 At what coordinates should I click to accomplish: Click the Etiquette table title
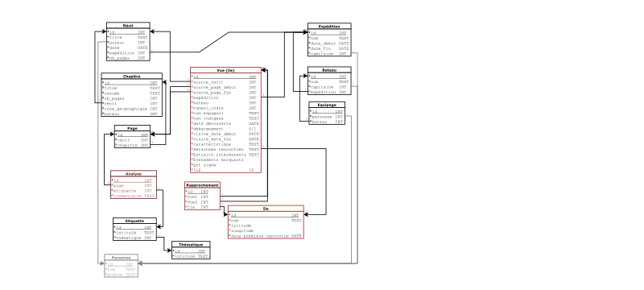[x=134, y=221]
